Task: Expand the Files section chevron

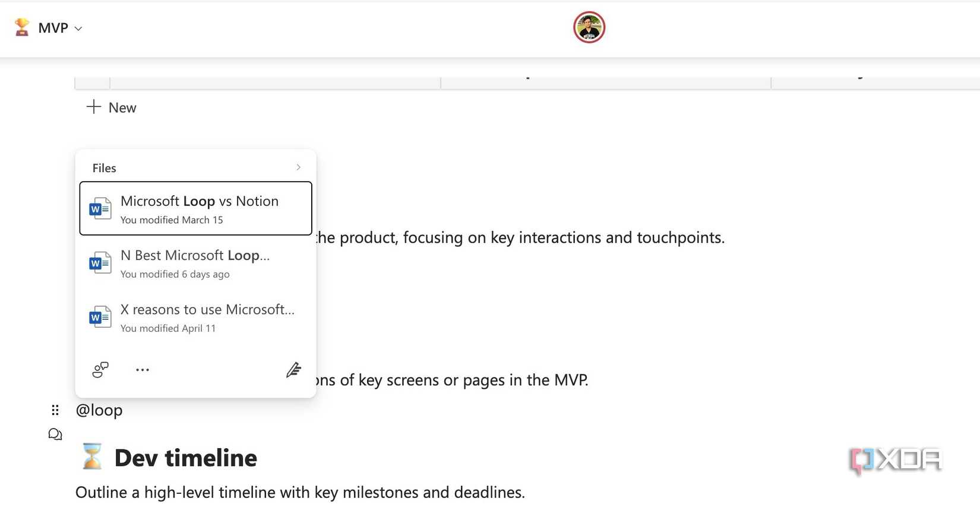Action: point(298,167)
